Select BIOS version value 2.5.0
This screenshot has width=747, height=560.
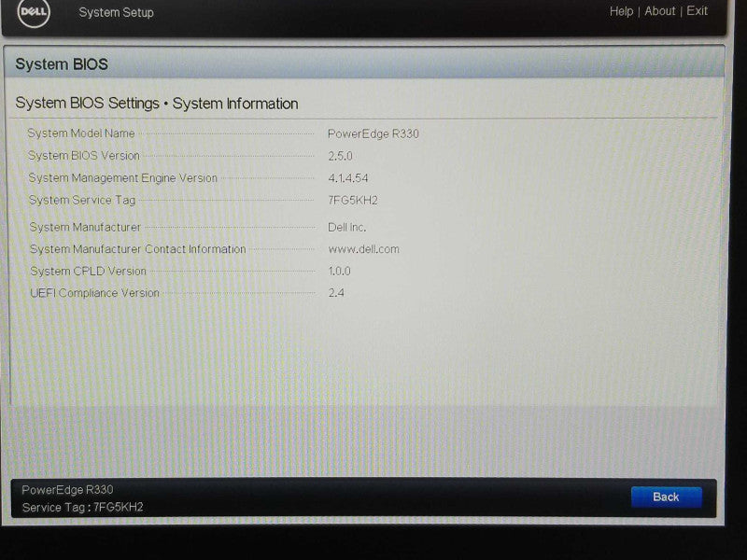(340, 156)
